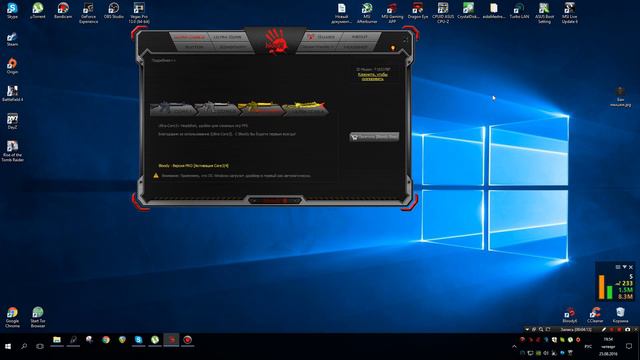Switch to the BUTTON tab
640x360 pixels.
click(x=194, y=47)
